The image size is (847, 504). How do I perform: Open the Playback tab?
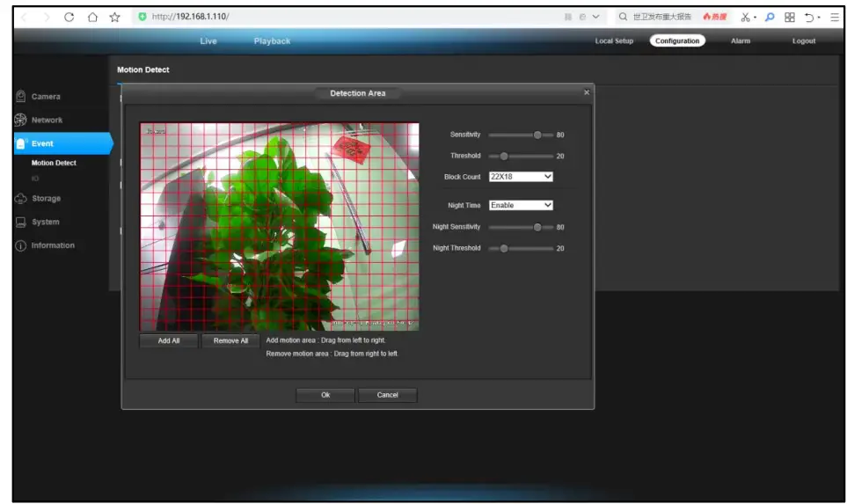[272, 41]
